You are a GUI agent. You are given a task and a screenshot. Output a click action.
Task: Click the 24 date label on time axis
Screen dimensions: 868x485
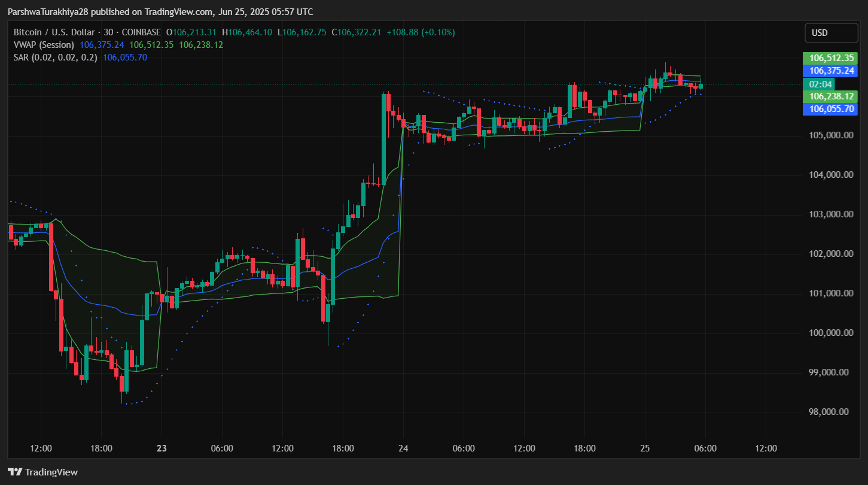click(x=403, y=448)
